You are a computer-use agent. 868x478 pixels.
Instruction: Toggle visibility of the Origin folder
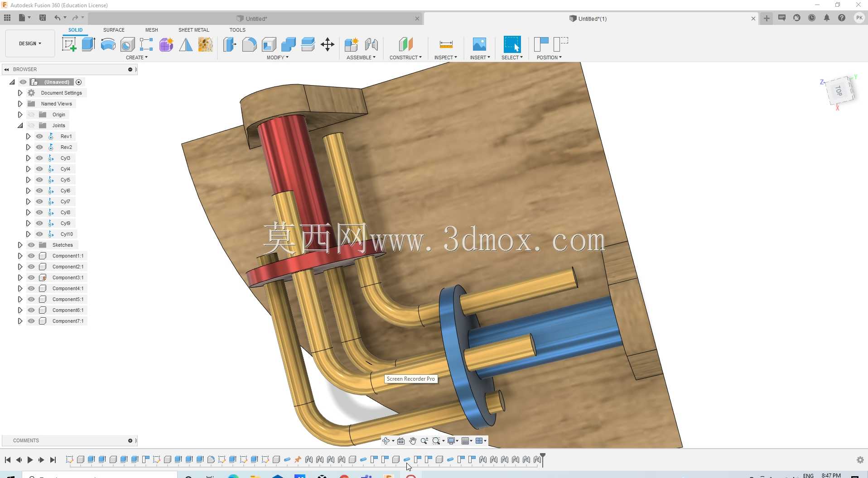[x=31, y=115]
